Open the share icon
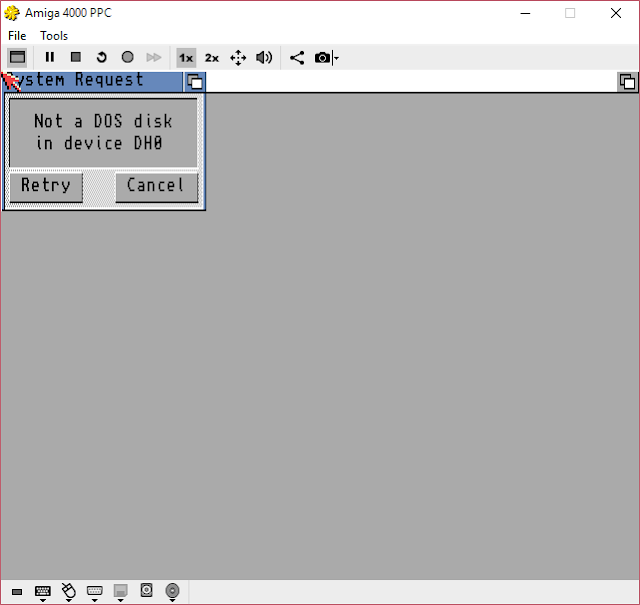The image size is (640, 605). pyautogui.click(x=297, y=58)
